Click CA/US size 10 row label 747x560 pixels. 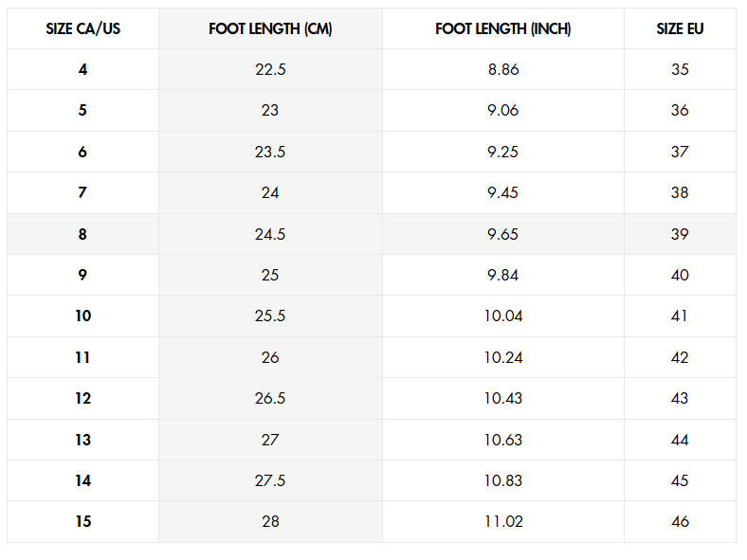click(x=82, y=316)
